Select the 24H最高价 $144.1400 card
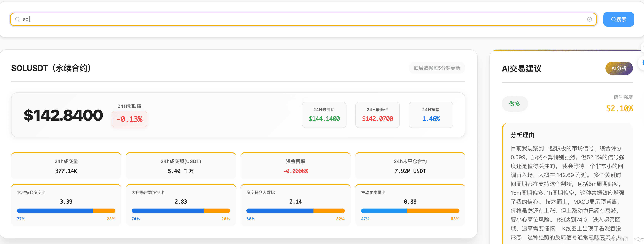Image resolution: width=644 pixels, height=244 pixels. (x=324, y=115)
